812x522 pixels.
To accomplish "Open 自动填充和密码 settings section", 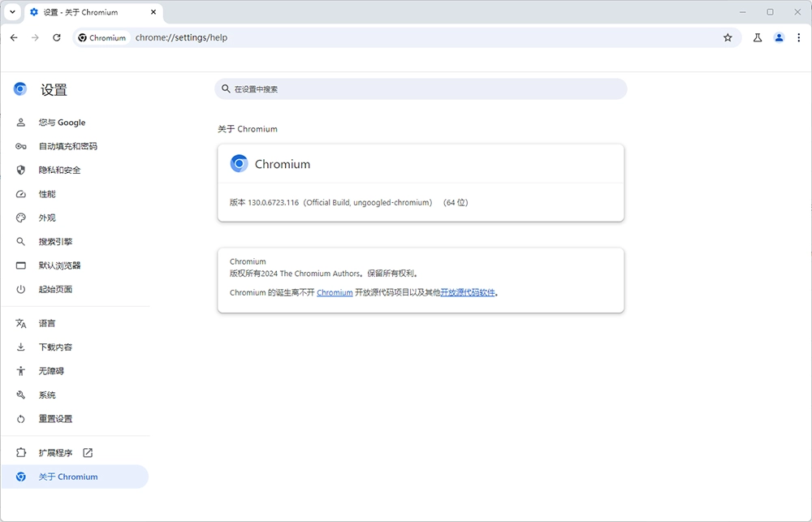I will coord(75,147).
